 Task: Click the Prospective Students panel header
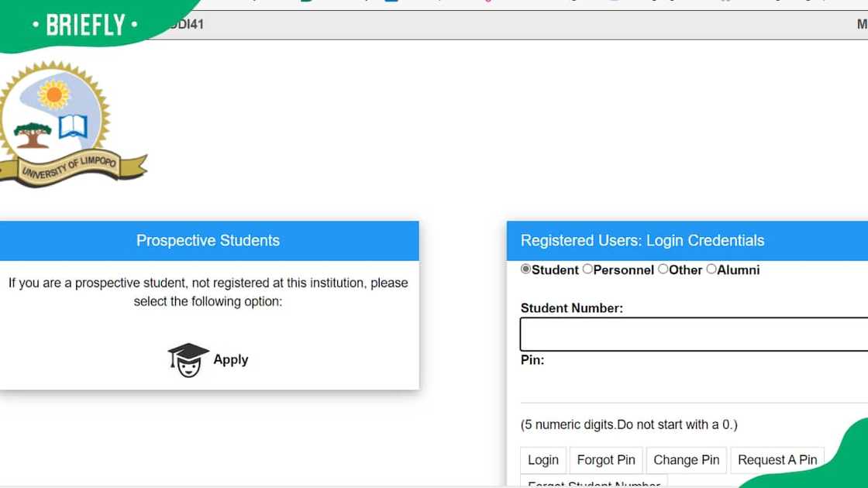click(208, 241)
